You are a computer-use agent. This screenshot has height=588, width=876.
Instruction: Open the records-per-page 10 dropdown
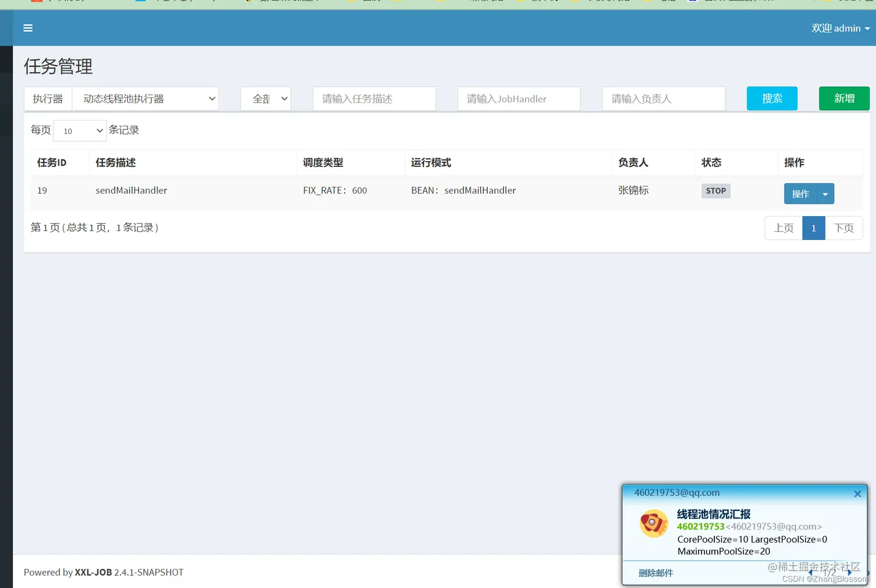[79, 131]
